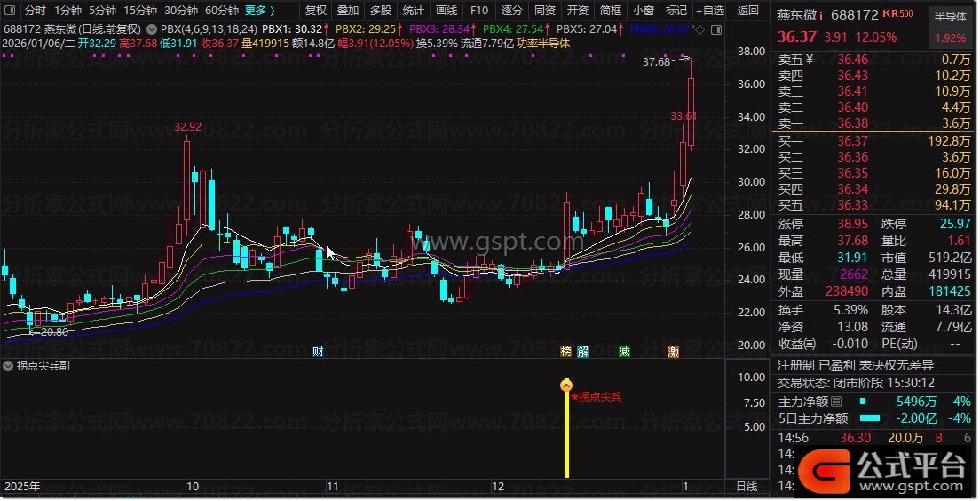Image resolution: width=980 pixels, height=501 pixels.
Task: Click the top-left chart menu icon
Action: tap(9, 11)
